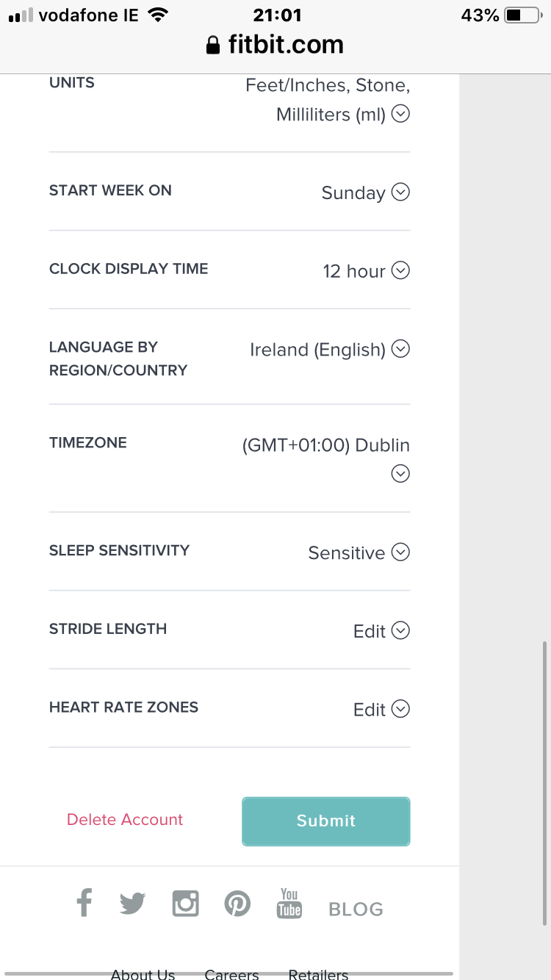Expand Heart Rate Zones Edit section

coord(400,710)
